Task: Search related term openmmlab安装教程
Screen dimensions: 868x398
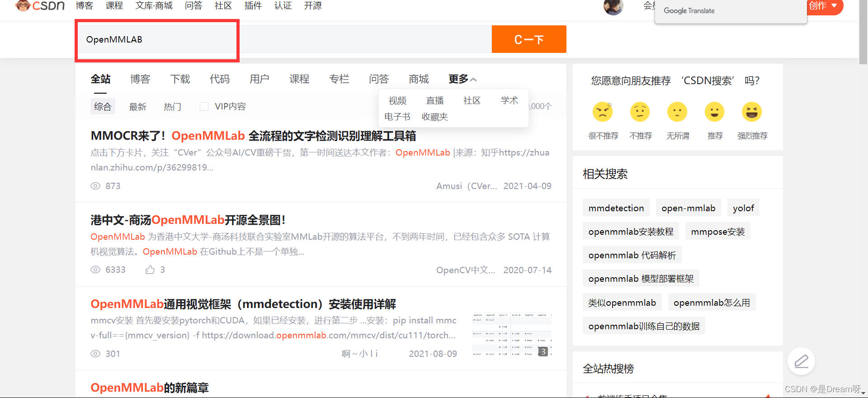Action: click(x=631, y=232)
